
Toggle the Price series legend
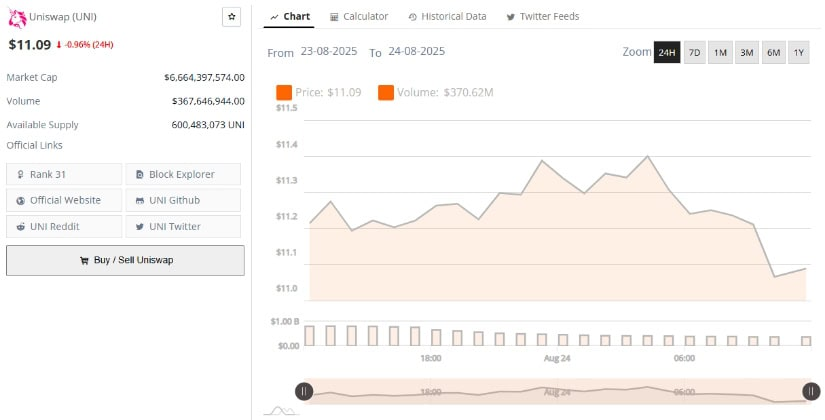point(319,93)
